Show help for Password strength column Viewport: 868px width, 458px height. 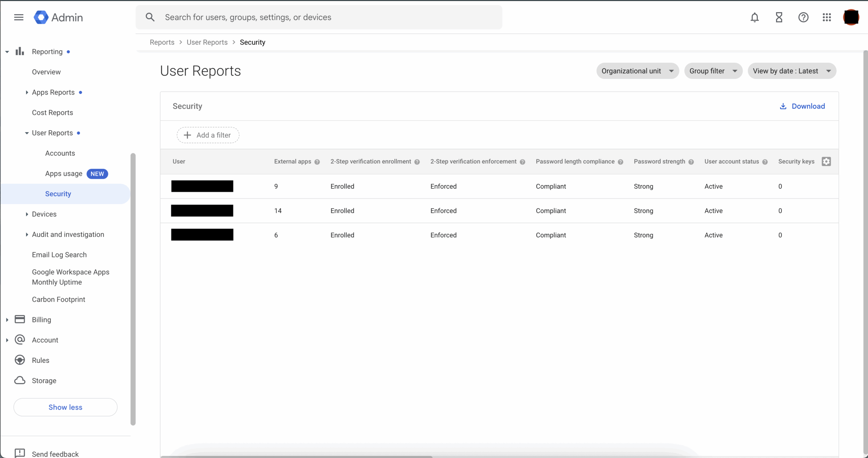[x=691, y=162]
